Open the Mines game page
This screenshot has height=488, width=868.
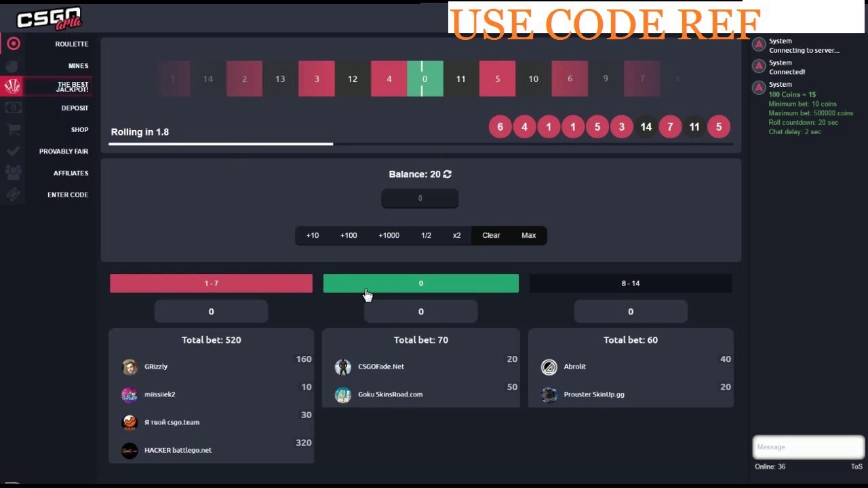79,66
